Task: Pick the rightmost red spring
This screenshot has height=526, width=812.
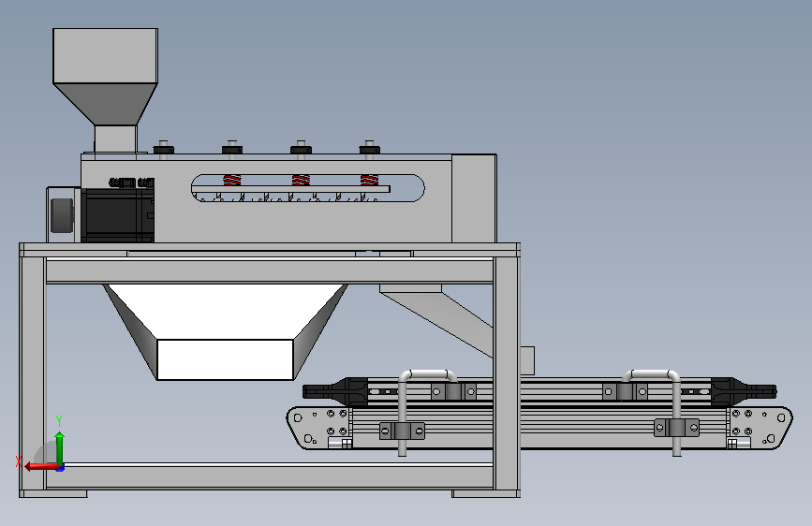Action: pyautogui.click(x=369, y=180)
